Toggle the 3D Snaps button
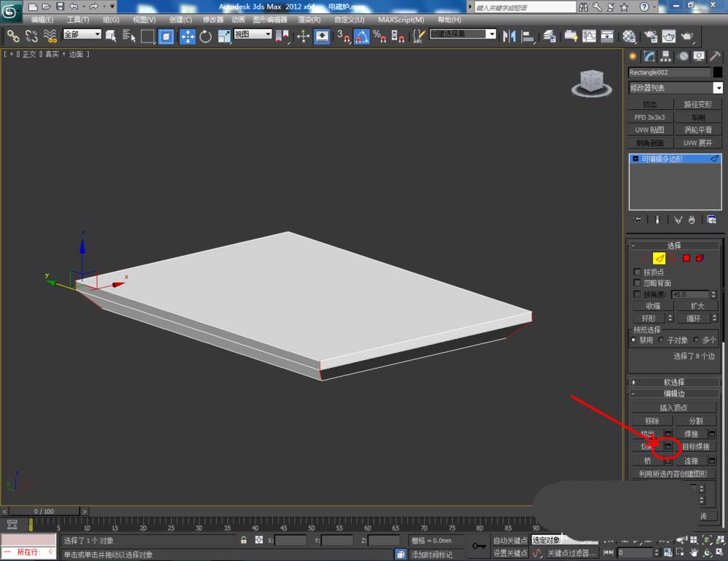 pyautogui.click(x=344, y=36)
